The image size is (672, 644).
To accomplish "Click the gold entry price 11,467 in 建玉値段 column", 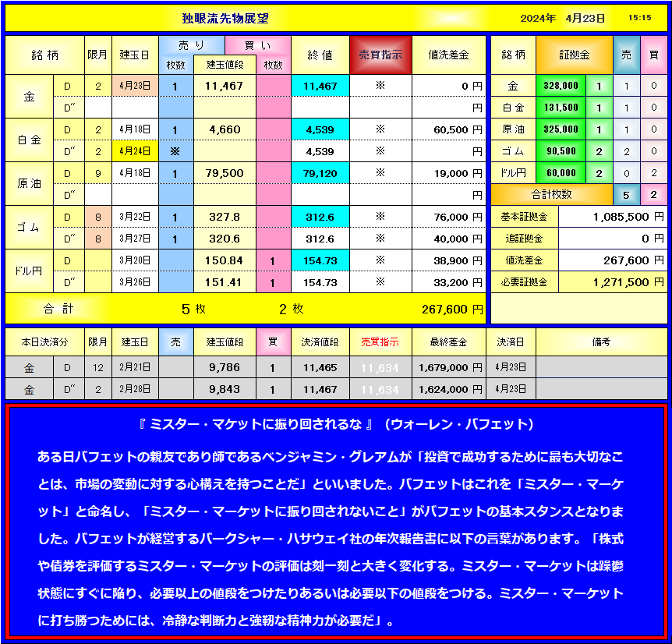I will point(225,86).
